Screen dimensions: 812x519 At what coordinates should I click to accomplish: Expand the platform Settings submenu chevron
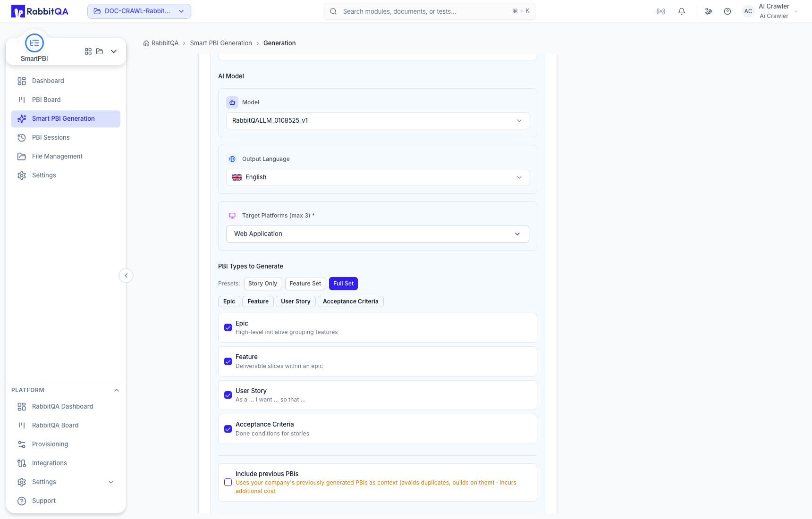point(111,482)
